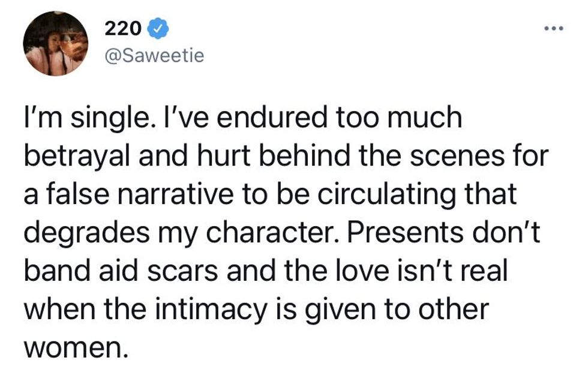Open the profile picture of the tweet author
Viewport: 588px width, 375px height.
coord(55,44)
